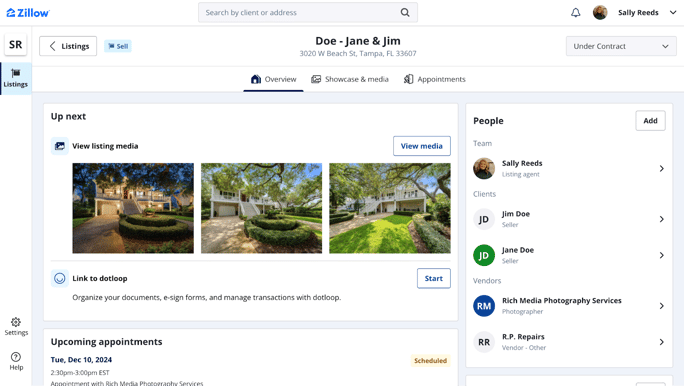Click the notification bell icon
The width and height of the screenshot is (684, 386).
(x=576, y=13)
